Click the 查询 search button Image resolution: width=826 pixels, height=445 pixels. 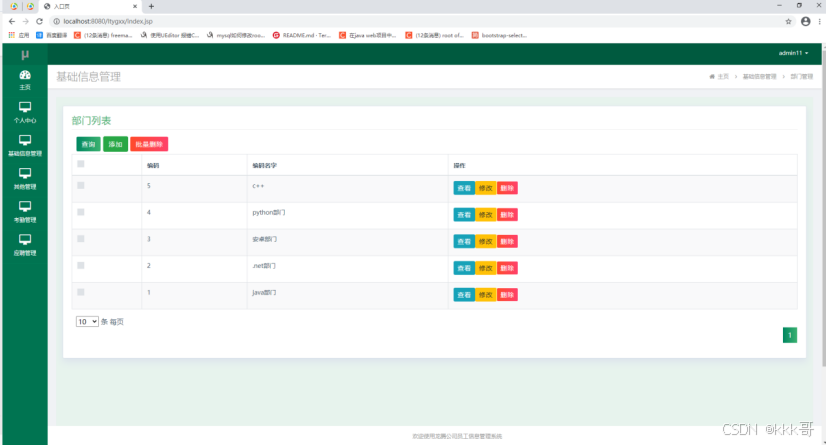click(88, 144)
